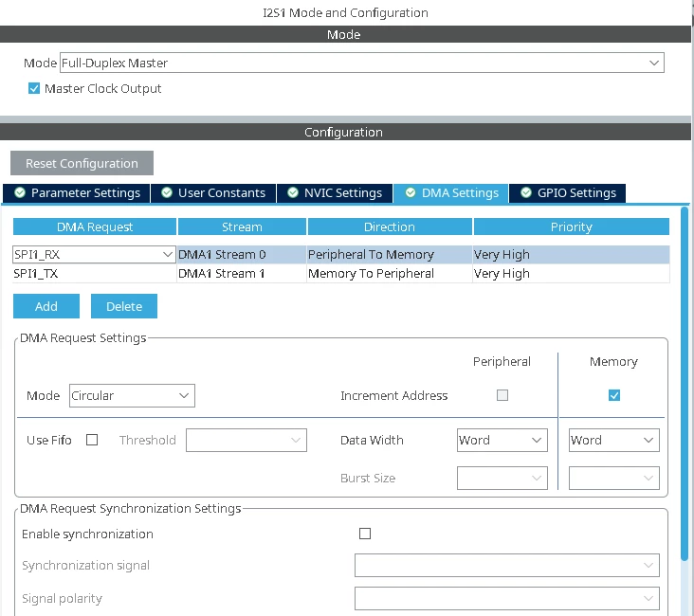Open the Peripheral Burst Size dropdown
Image resolution: width=694 pixels, height=616 pixels.
502,478
